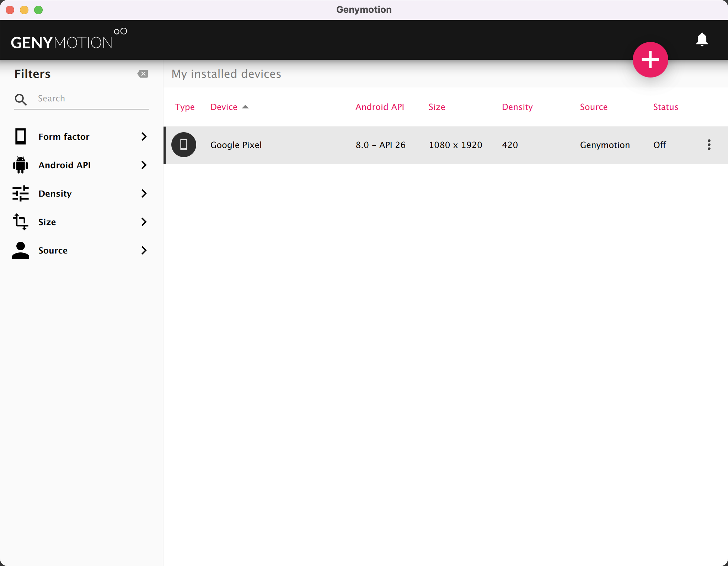This screenshot has width=728, height=566.
Task: Select Size filter label
Action: tap(47, 222)
